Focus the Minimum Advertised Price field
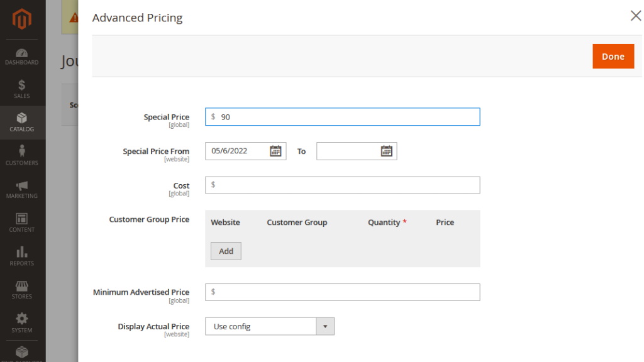The height and width of the screenshot is (362, 644). point(342,292)
